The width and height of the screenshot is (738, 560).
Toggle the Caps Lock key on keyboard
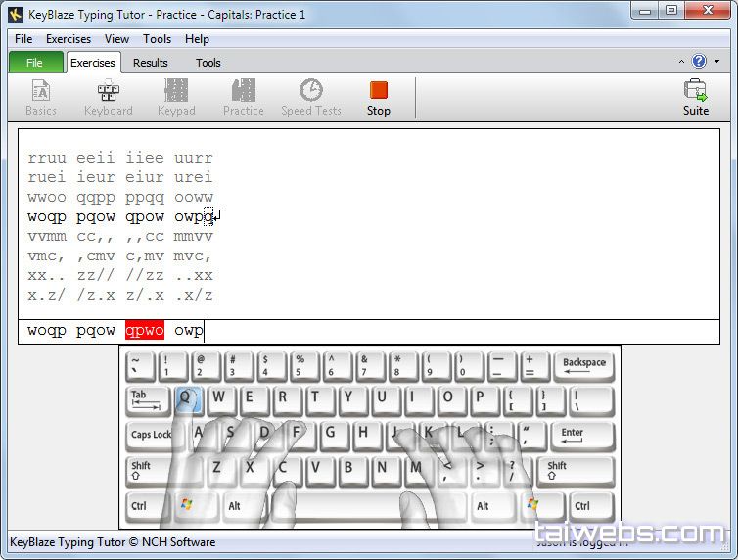(152, 435)
